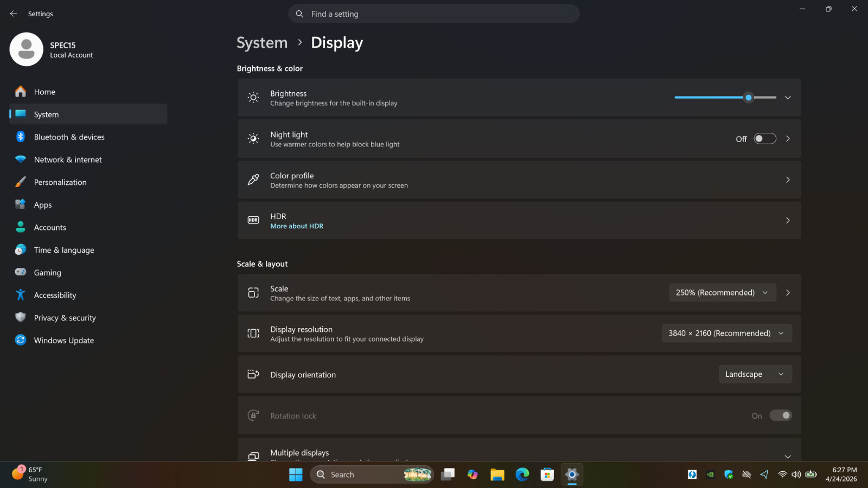Click the OneDrive cloud tray icon
Viewport: 868px width, 488px height.
[746, 474]
